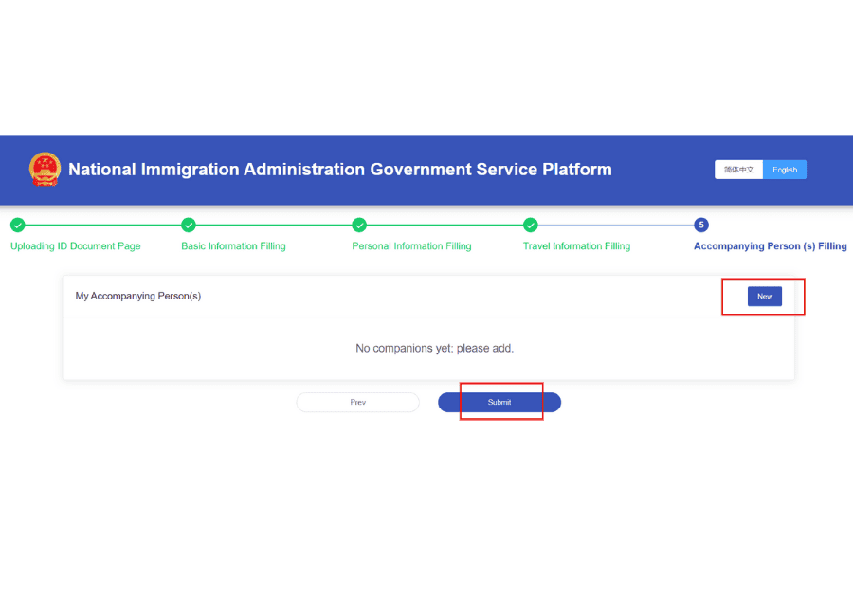Click the My Accompanying Person(s) heading
Image resolution: width=853 pixels, height=616 pixels.
[138, 297]
